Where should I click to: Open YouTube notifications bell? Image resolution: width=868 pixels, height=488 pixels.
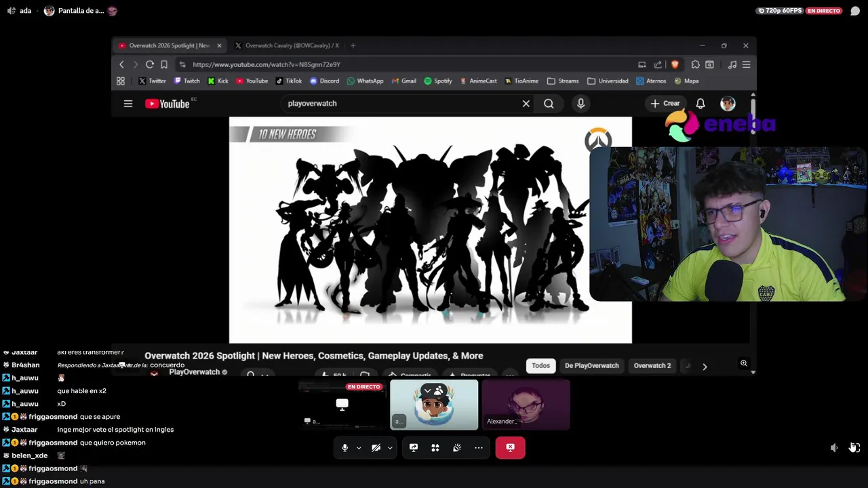(x=701, y=104)
